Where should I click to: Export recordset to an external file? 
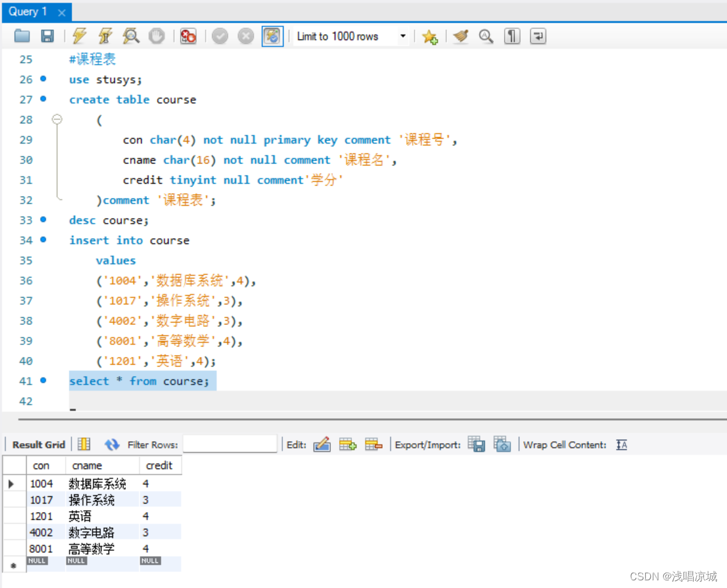(477, 444)
